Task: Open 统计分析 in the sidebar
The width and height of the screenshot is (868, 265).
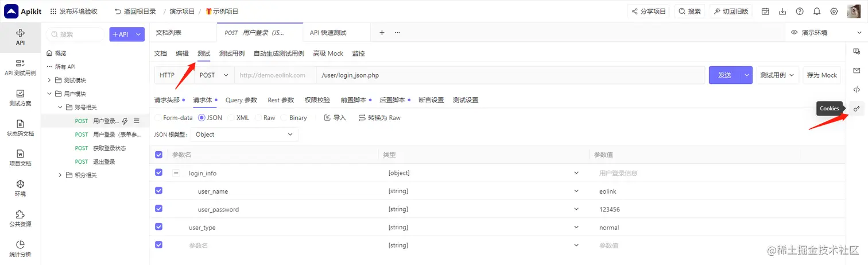Action: pyautogui.click(x=20, y=248)
